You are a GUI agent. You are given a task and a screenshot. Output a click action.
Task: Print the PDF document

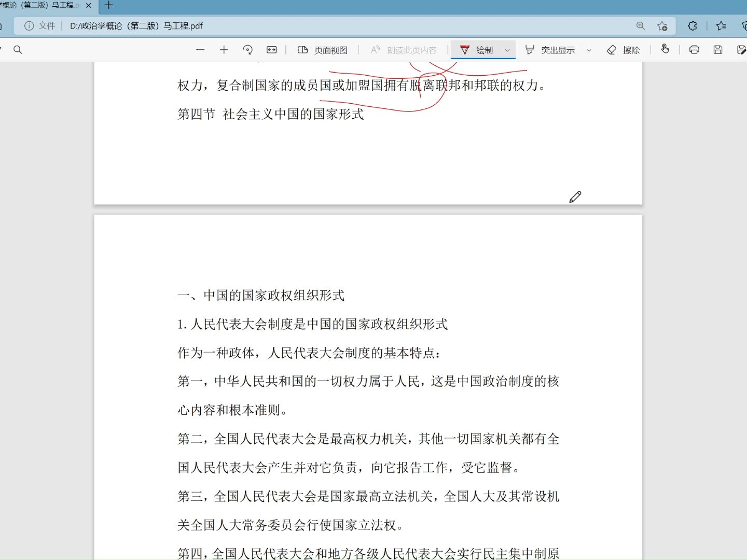point(694,50)
